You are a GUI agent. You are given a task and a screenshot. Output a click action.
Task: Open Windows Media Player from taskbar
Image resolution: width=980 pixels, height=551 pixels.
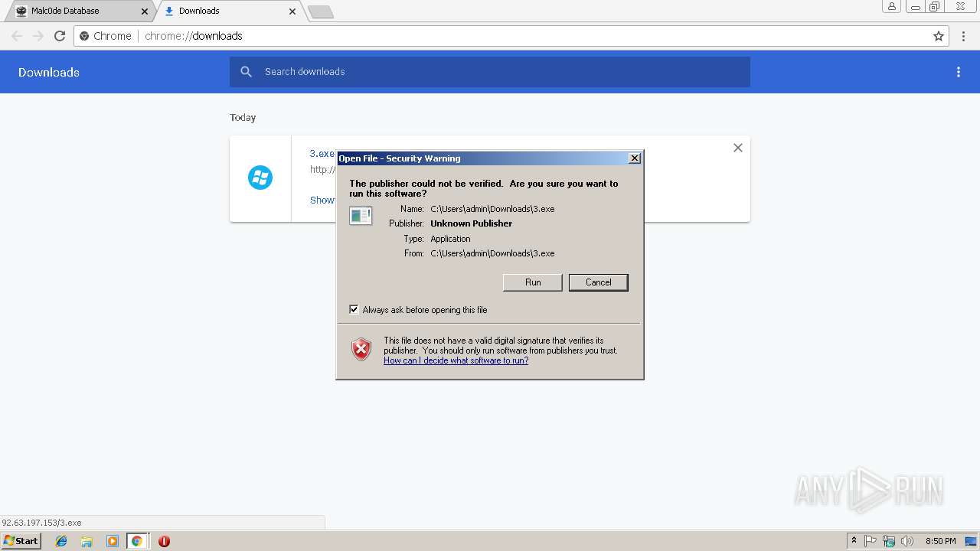[112, 541]
